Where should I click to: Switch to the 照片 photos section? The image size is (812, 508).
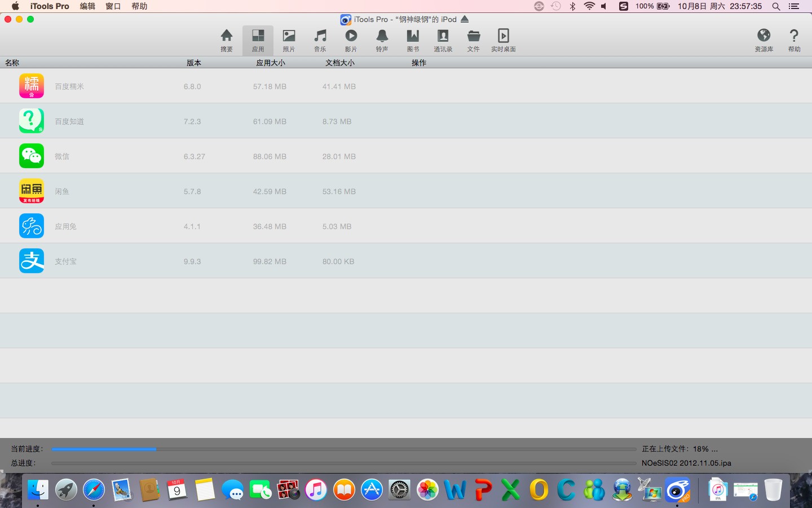pos(289,40)
